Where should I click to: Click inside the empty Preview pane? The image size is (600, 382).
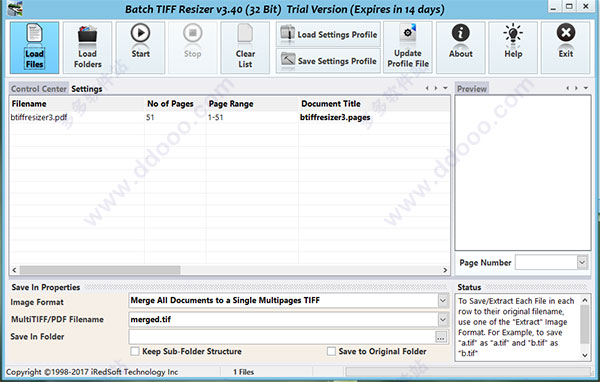click(523, 173)
